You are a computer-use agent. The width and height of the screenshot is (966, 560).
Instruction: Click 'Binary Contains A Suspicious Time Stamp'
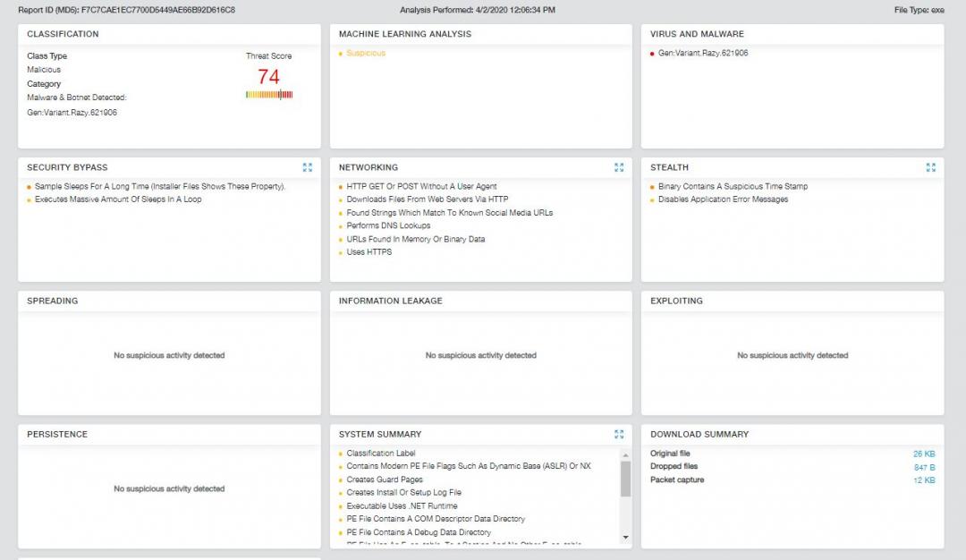coord(733,187)
